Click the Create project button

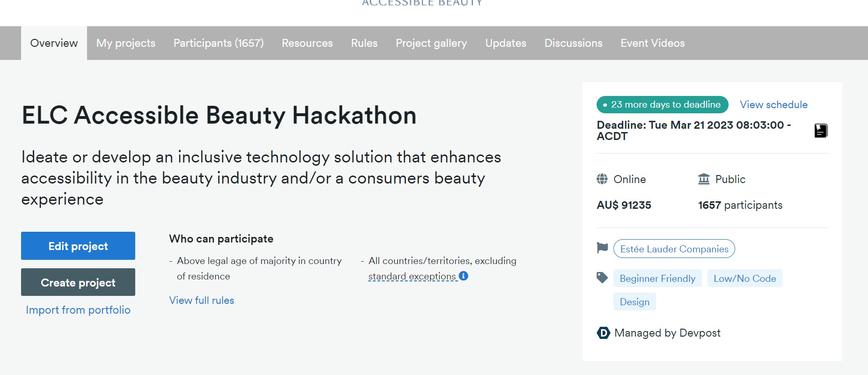pyautogui.click(x=78, y=282)
